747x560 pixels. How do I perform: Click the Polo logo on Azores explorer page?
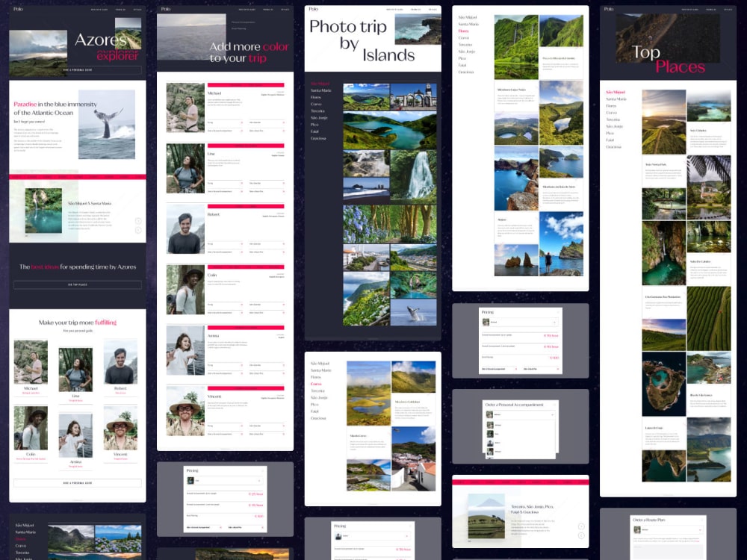click(x=18, y=9)
